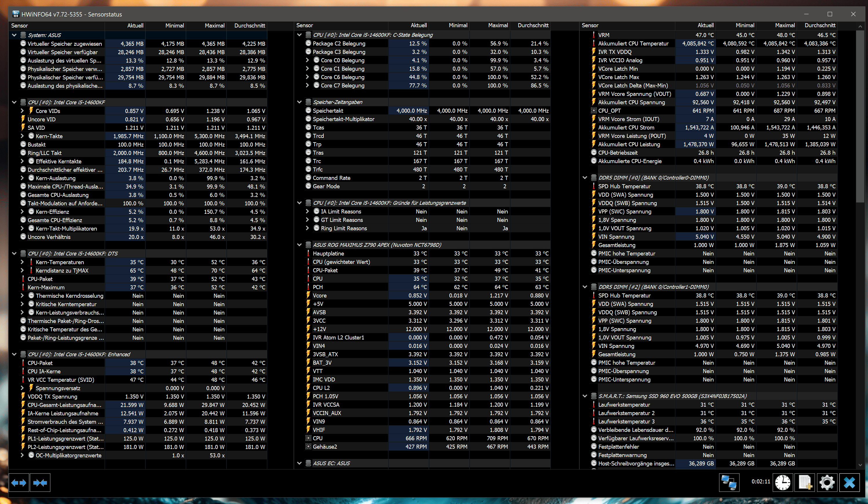Click the shrink layout arrows button
This screenshot has height=504, width=868.
(40, 483)
